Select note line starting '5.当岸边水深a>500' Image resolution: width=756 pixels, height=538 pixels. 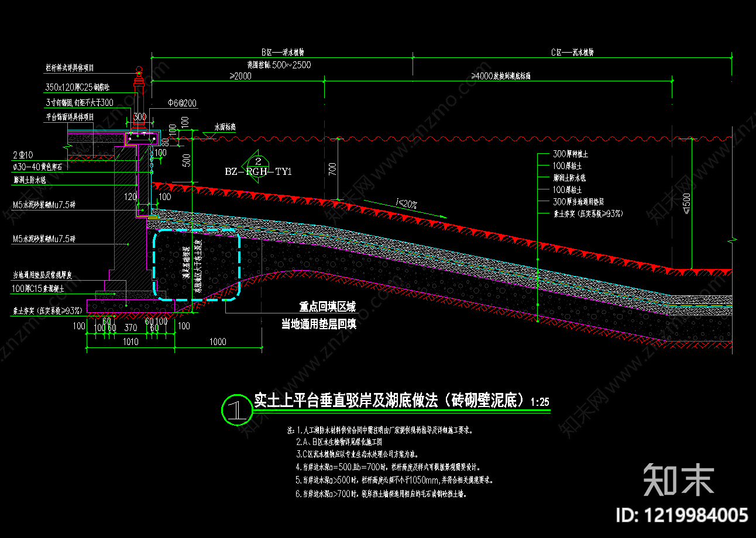(x=395, y=480)
